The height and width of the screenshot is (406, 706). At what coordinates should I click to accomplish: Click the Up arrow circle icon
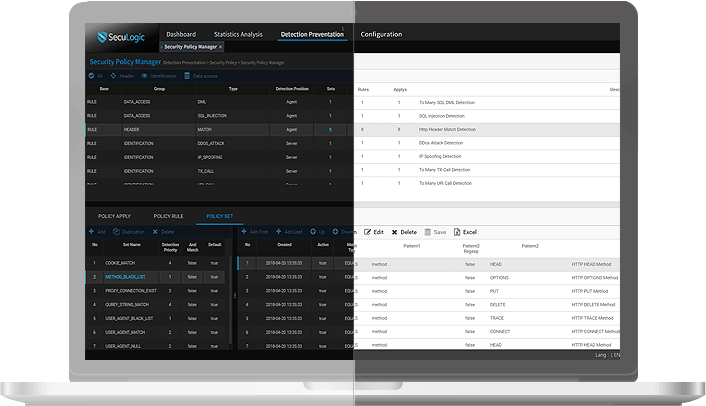[x=312, y=231]
